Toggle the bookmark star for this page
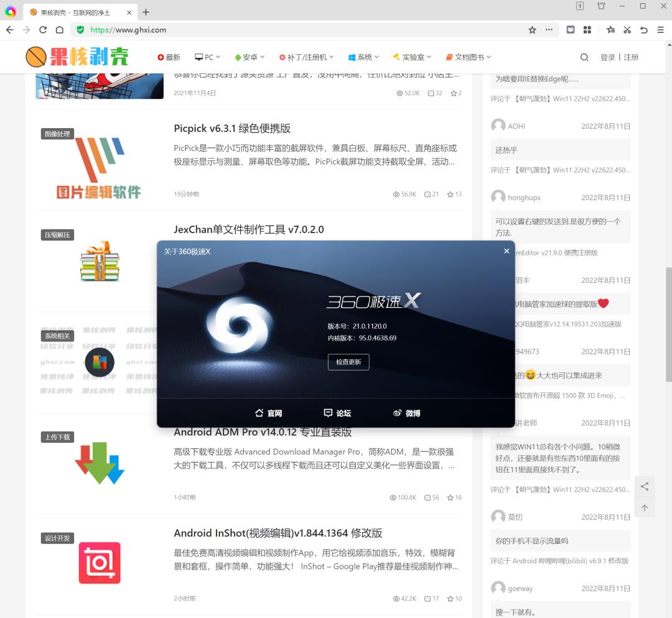 click(x=531, y=29)
